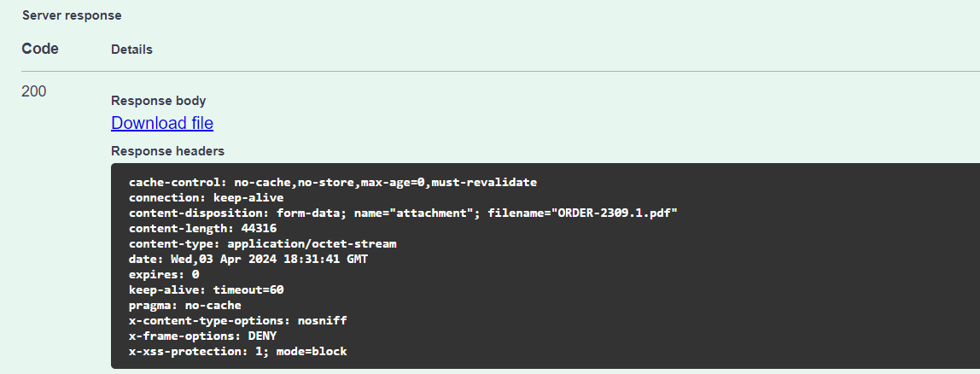This screenshot has width=980, height=374.
Task: Click the ORDER-2309.1.pdf filename text
Action: [x=615, y=213]
